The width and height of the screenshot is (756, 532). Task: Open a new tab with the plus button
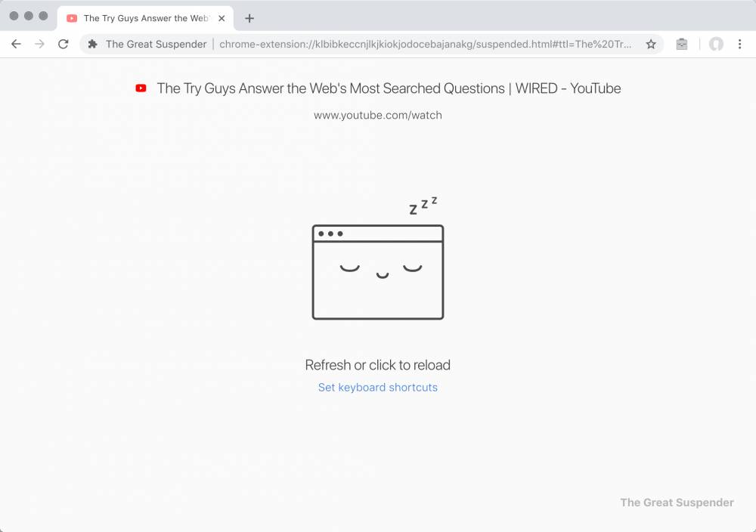coord(249,18)
